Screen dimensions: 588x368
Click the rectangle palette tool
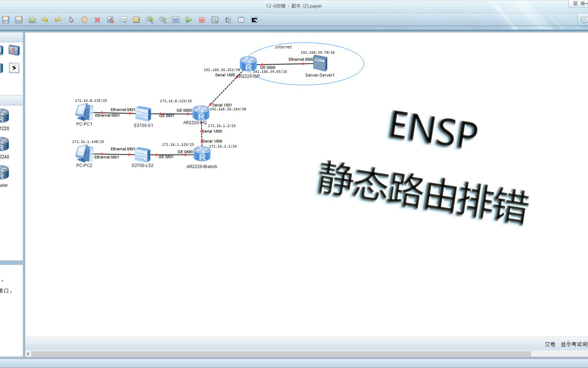point(136,20)
